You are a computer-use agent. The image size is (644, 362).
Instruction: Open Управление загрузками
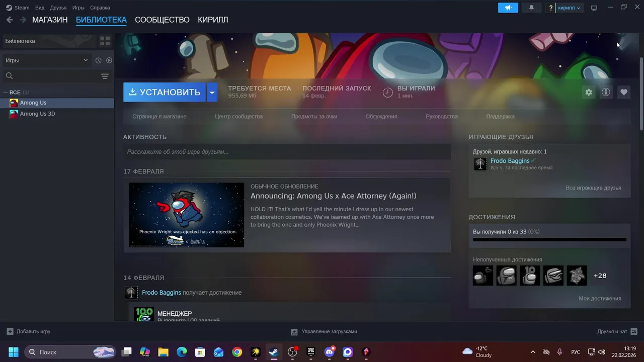[325, 331]
